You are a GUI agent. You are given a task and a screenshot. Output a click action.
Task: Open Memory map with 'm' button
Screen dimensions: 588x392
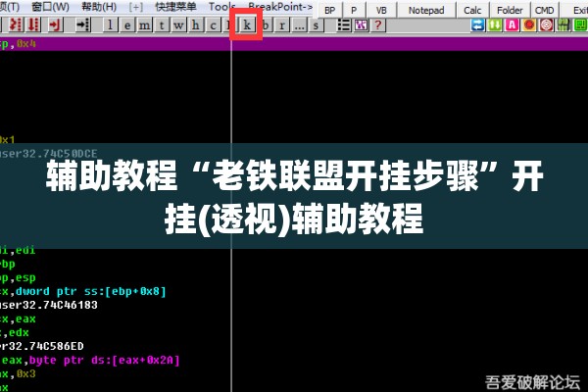click(x=144, y=25)
